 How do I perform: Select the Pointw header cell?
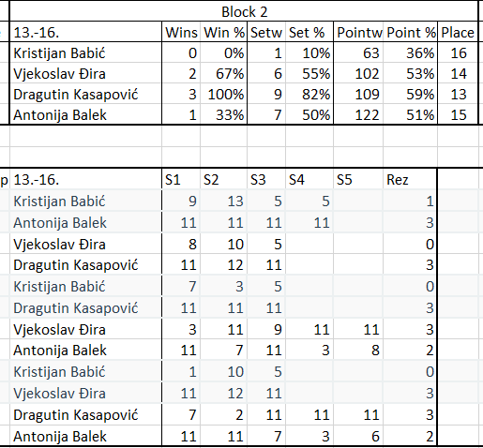tap(358, 32)
